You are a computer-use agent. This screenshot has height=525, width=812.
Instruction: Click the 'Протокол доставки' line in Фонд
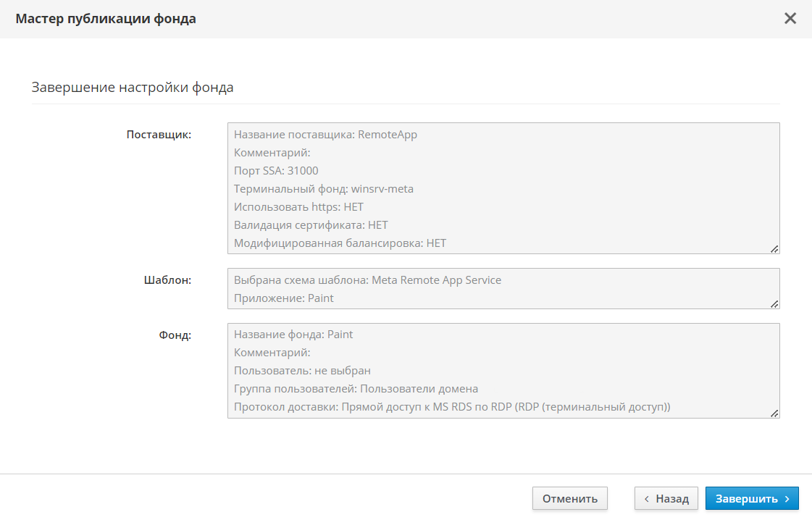[452, 407]
